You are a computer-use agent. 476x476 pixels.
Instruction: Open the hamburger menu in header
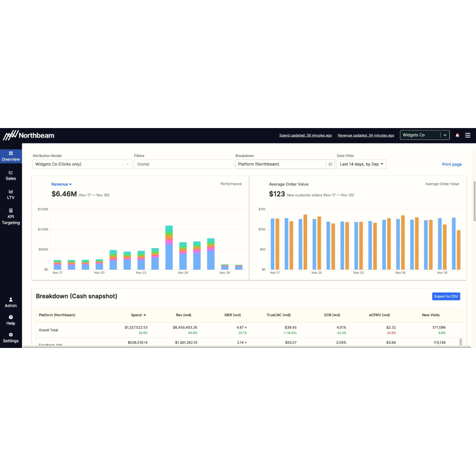click(468, 135)
